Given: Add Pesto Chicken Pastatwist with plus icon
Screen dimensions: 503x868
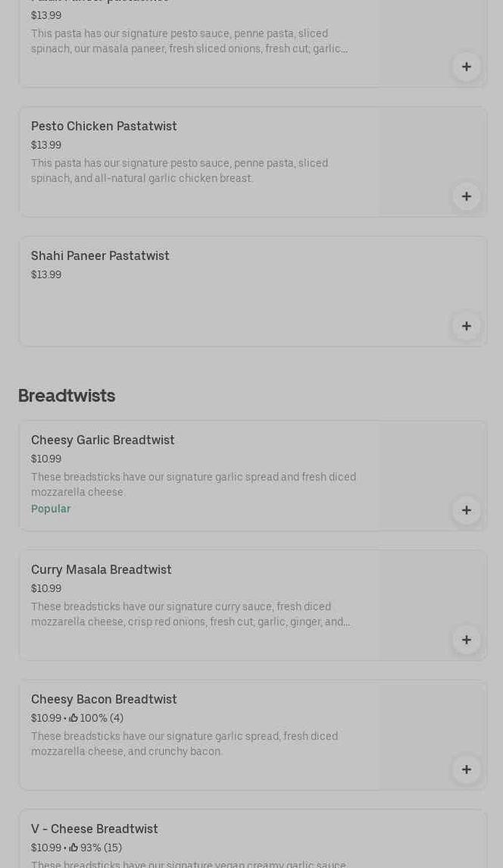Looking at the screenshot, I should [467, 196].
